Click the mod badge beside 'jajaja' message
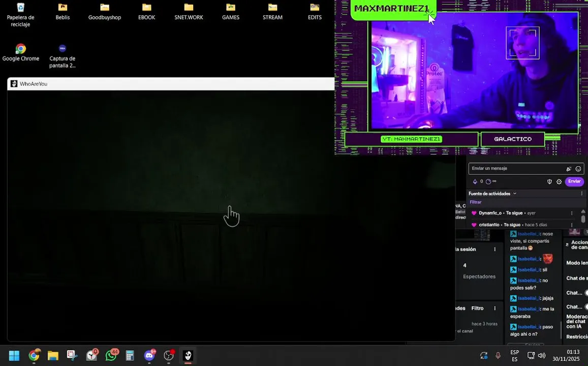Viewport: 588px width, 366px height. point(513,298)
